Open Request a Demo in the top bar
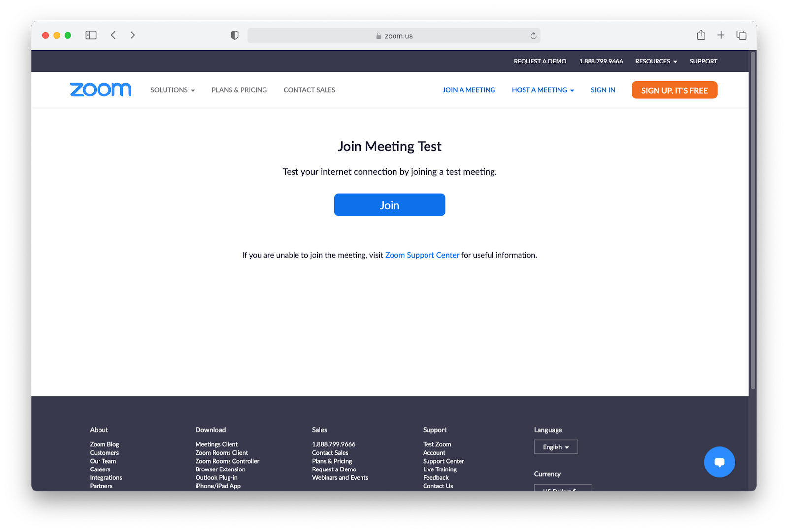Screen dimensions: 788x532 pos(540,61)
